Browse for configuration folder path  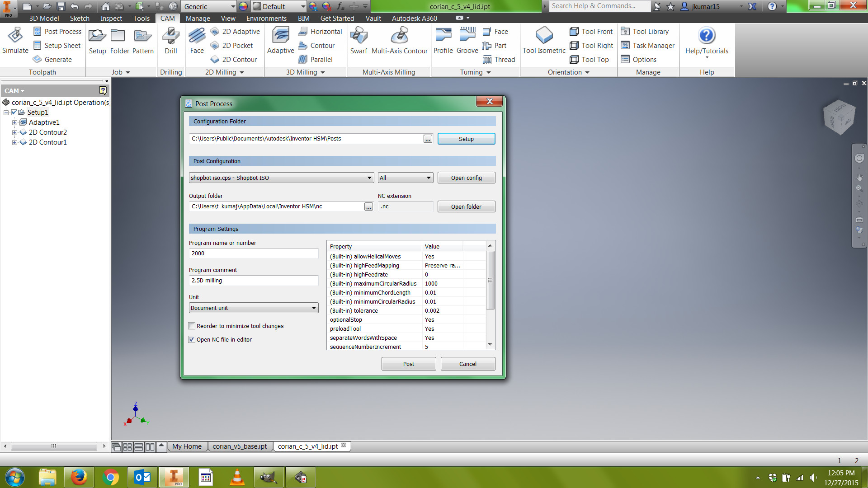pyautogui.click(x=428, y=139)
